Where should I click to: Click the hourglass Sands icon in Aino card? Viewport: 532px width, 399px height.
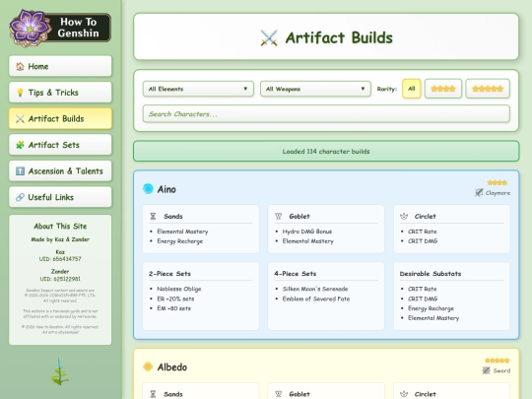coord(153,216)
